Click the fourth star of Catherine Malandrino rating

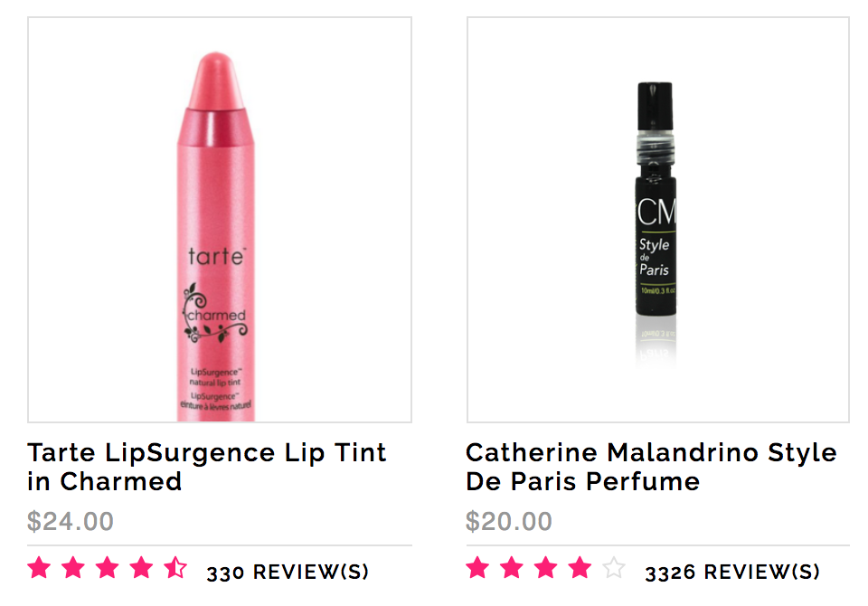tap(580, 568)
